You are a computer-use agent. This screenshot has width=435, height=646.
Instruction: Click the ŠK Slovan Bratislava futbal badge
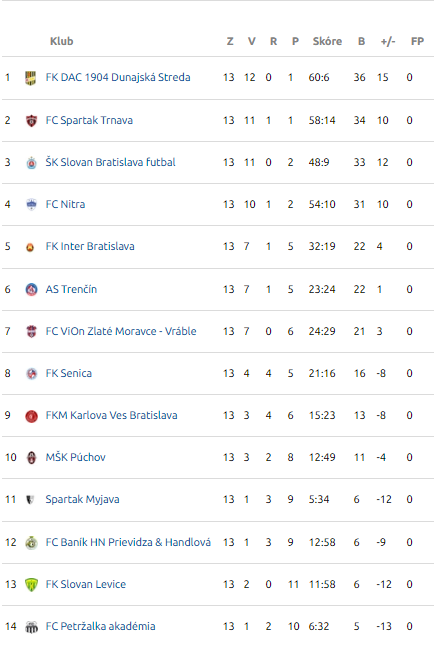(x=31, y=163)
